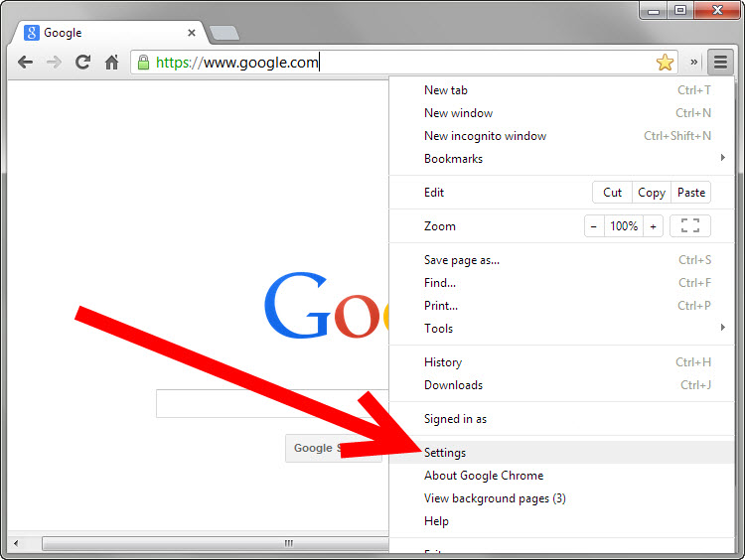Click the Google tab favicon
This screenshot has height=560, width=745.
coord(32,33)
